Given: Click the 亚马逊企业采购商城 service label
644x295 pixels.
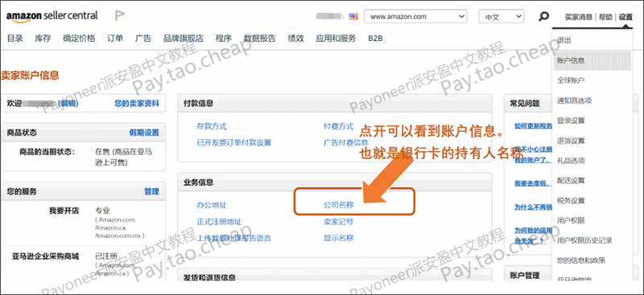Looking at the screenshot, I should 46,256.
